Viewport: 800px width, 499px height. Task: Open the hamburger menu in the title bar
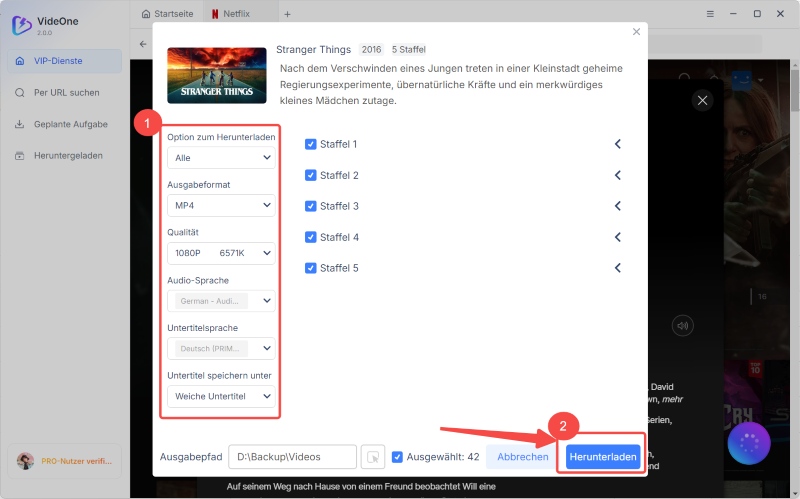710,14
